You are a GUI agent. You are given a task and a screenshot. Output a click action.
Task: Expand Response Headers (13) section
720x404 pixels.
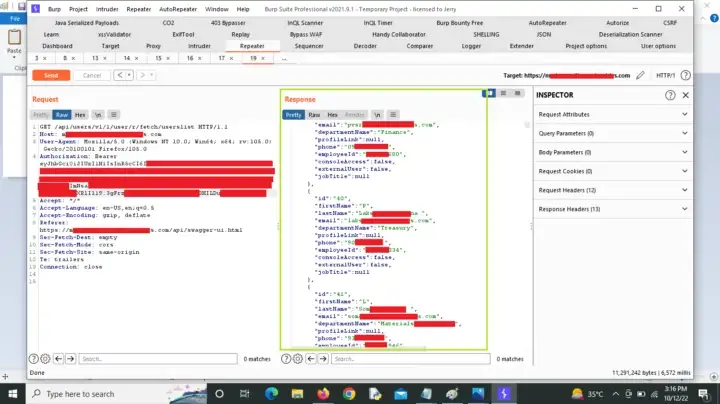coord(613,209)
